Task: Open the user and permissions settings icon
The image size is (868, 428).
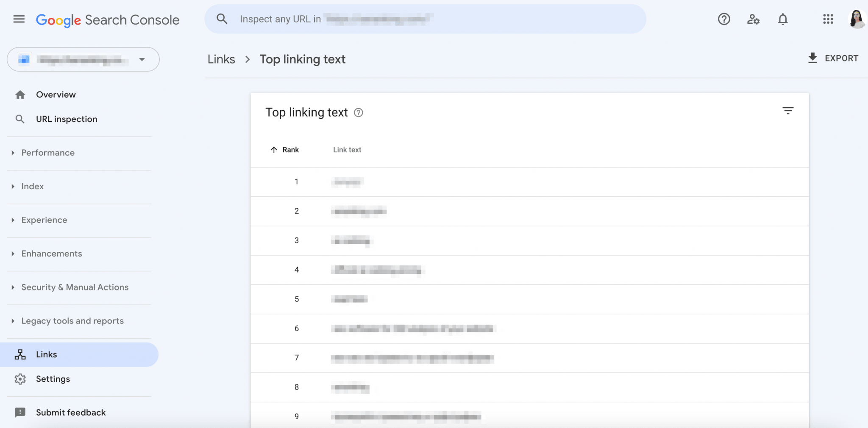Action: [x=754, y=19]
